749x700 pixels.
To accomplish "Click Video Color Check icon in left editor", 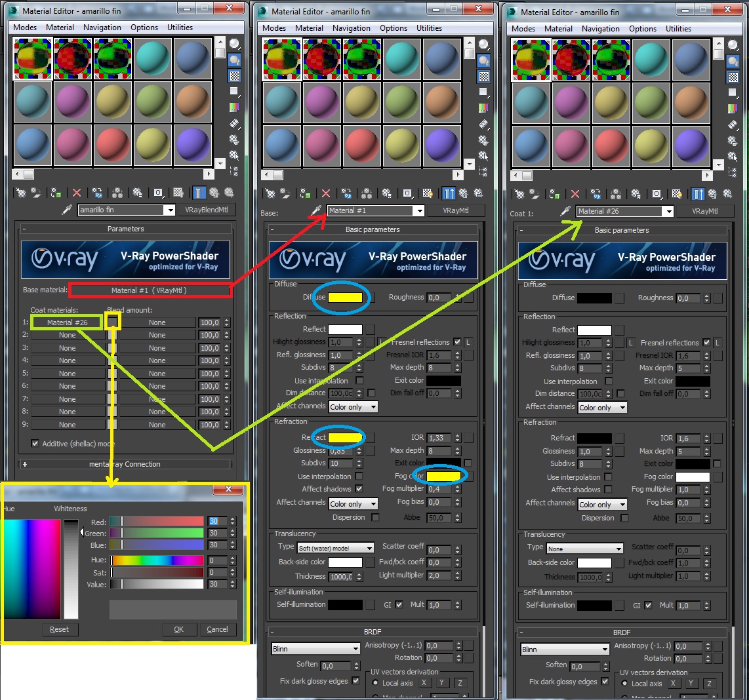I will coord(234,107).
